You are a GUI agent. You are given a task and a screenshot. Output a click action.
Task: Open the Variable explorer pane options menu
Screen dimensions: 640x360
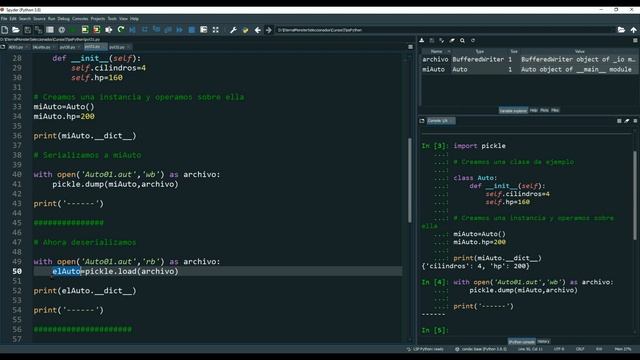(635, 40)
